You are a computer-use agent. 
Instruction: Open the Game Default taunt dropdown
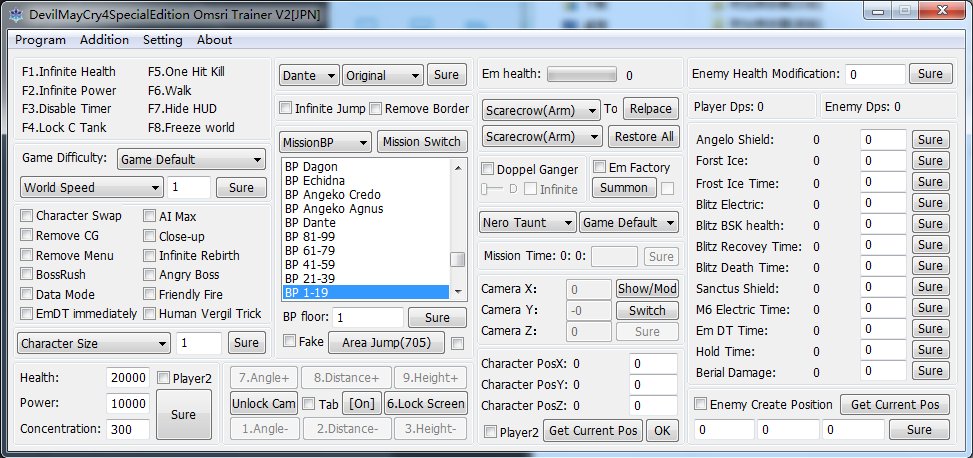coord(629,223)
